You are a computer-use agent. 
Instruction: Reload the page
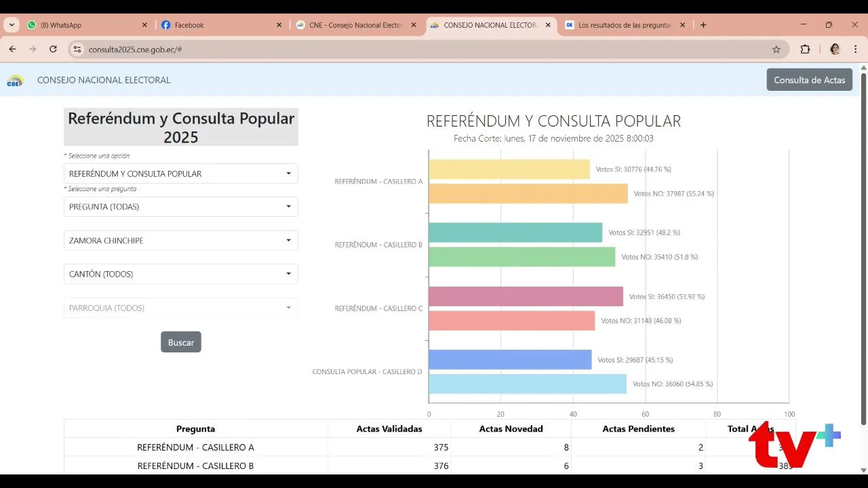[53, 49]
